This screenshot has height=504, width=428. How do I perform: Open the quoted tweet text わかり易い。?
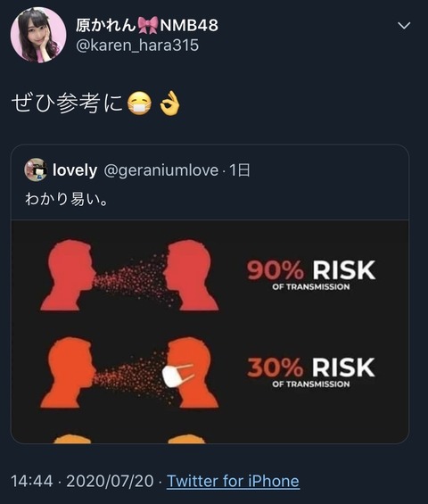tap(66, 199)
